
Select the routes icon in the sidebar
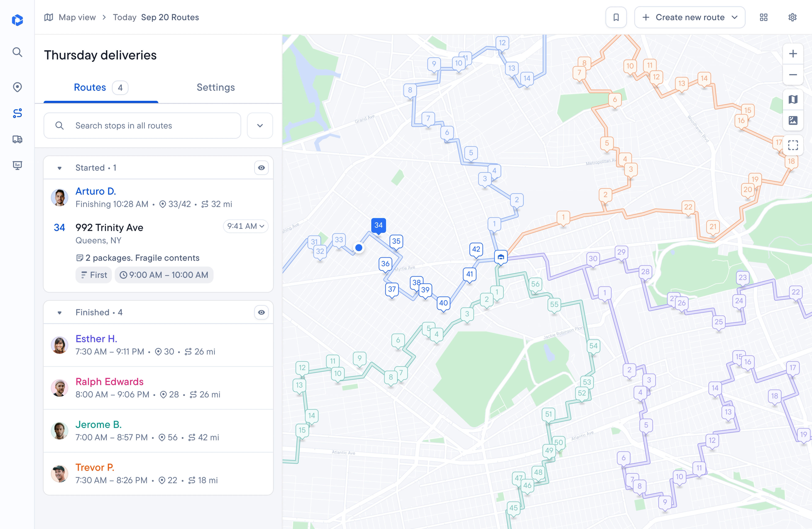(x=17, y=113)
